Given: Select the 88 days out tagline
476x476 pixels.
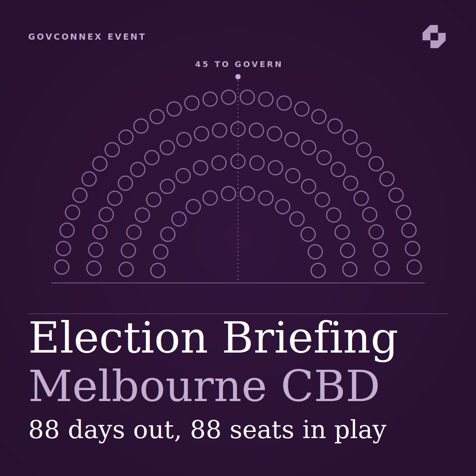Looking at the screenshot, I should click(208, 430).
